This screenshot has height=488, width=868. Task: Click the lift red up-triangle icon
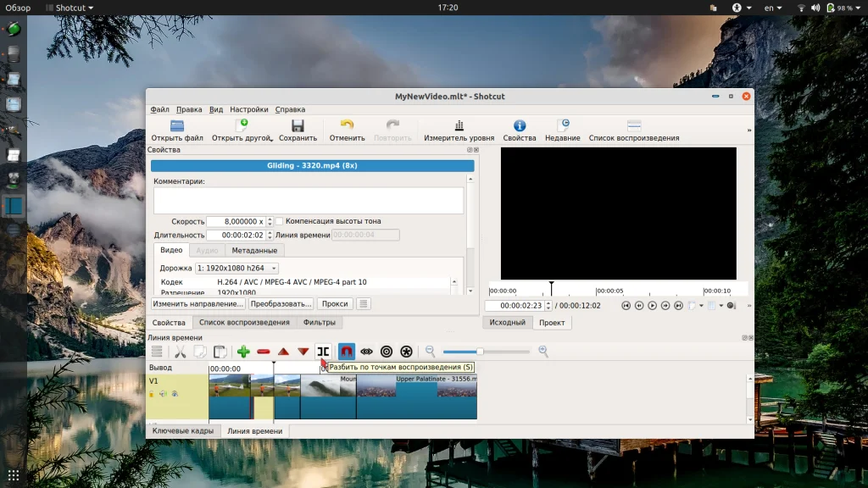point(283,352)
